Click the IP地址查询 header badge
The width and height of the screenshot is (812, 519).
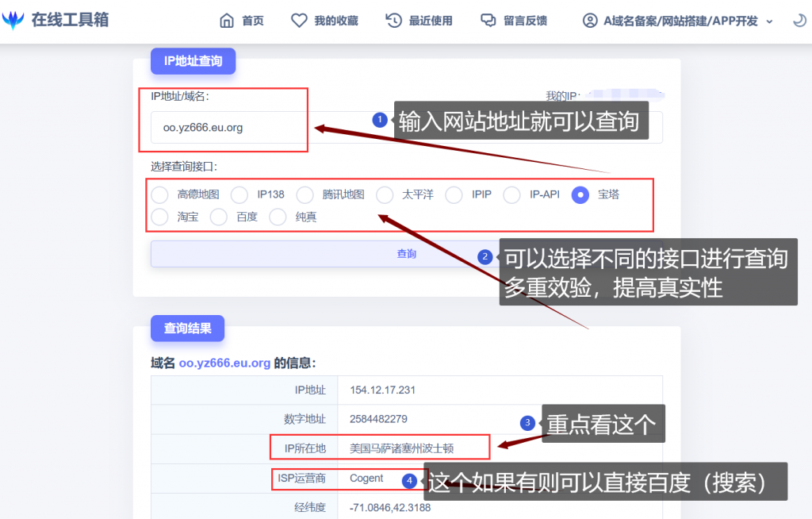click(x=193, y=60)
